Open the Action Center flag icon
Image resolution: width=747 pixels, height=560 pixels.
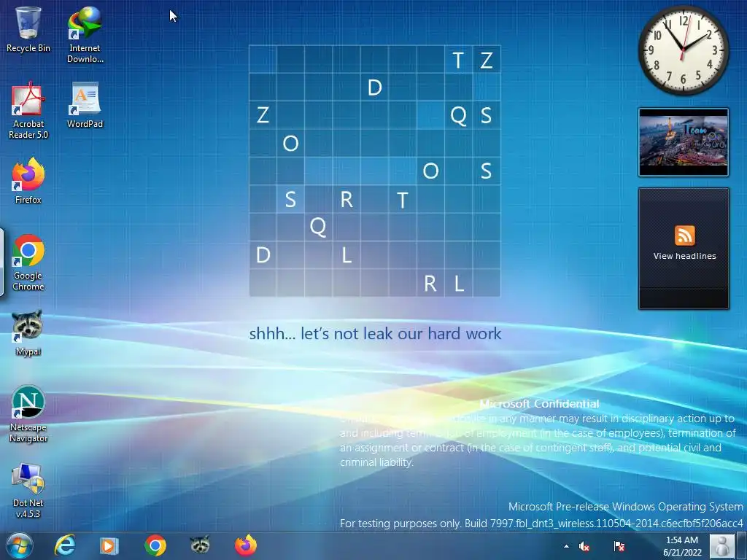coord(619,546)
